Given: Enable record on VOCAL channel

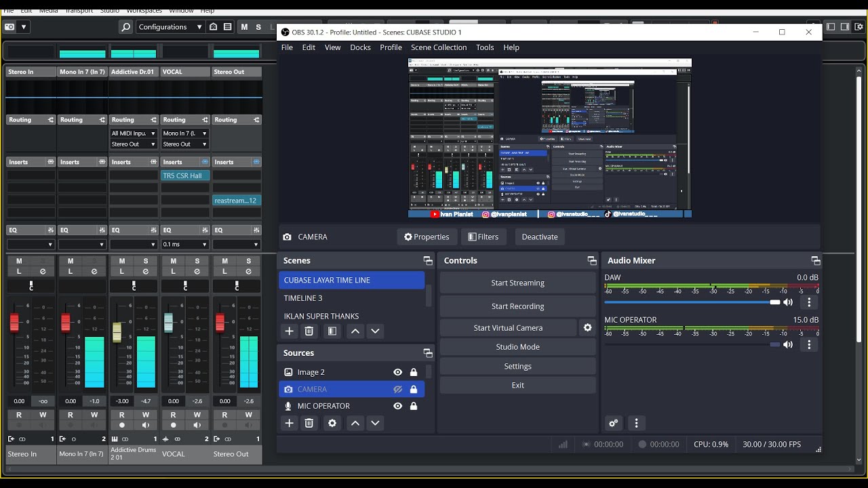Looking at the screenshot, I should point(174,425).
